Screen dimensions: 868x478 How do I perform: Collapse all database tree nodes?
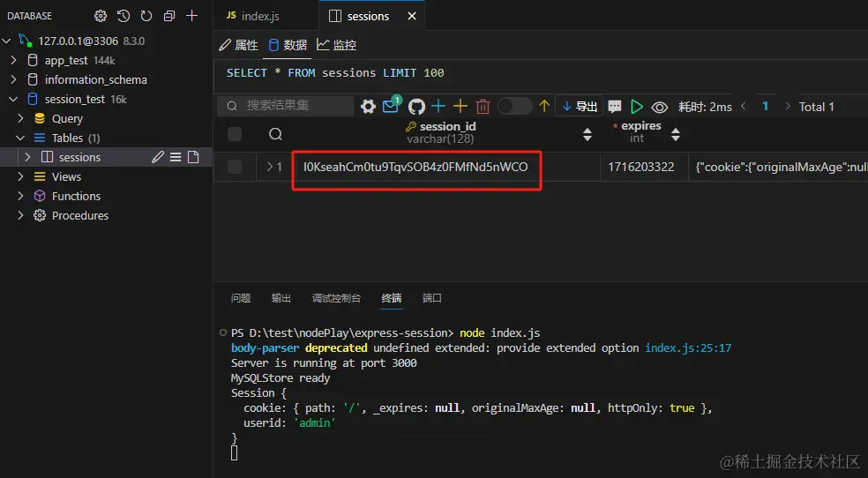169,16
